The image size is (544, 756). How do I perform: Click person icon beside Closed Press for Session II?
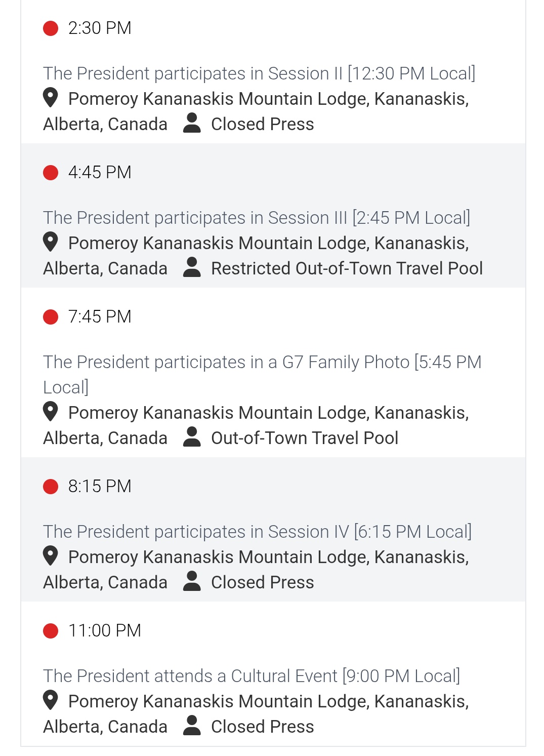[x=192, y=123]
